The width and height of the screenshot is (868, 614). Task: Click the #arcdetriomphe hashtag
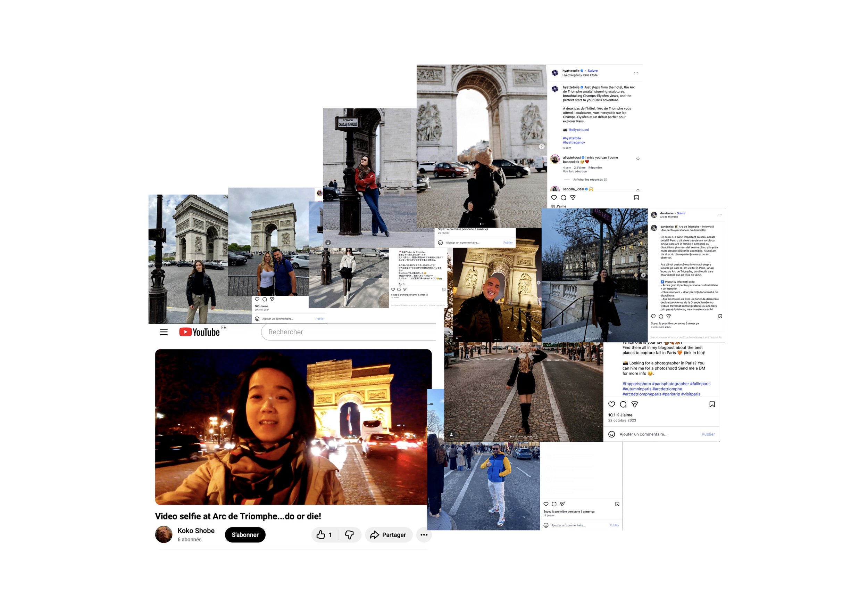[667, 389]
